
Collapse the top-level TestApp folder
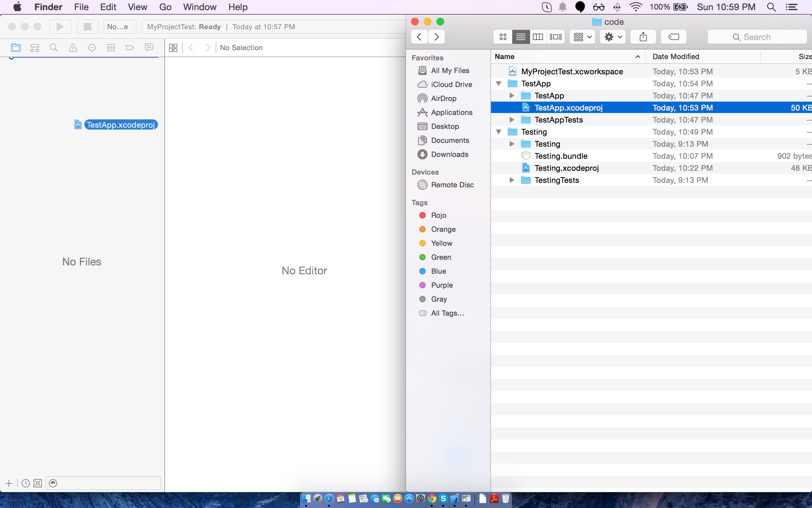[x=499, y=84]
